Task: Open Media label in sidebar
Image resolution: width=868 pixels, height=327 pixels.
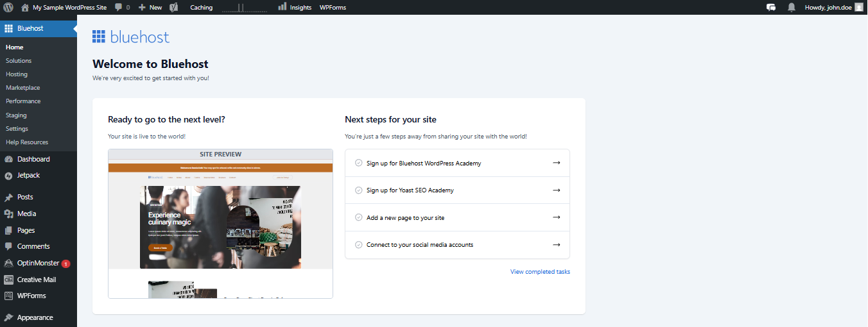Action: coord(26,214)
